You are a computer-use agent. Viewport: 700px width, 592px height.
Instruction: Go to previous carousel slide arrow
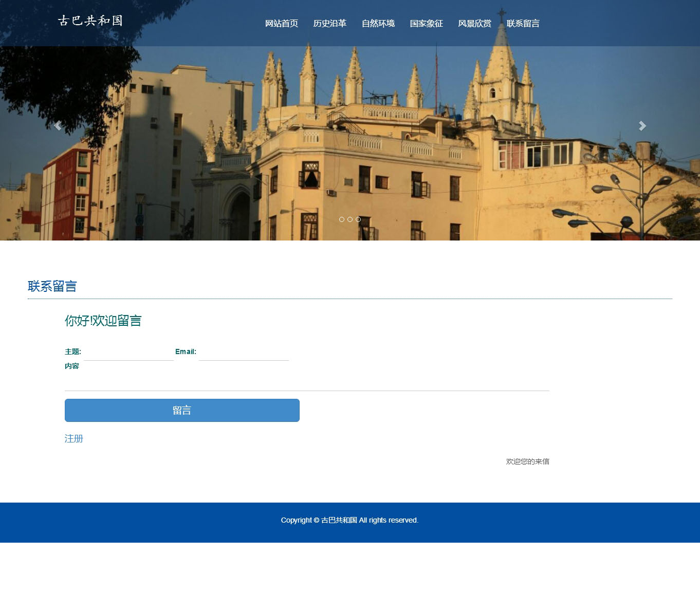tap(58, 126)
